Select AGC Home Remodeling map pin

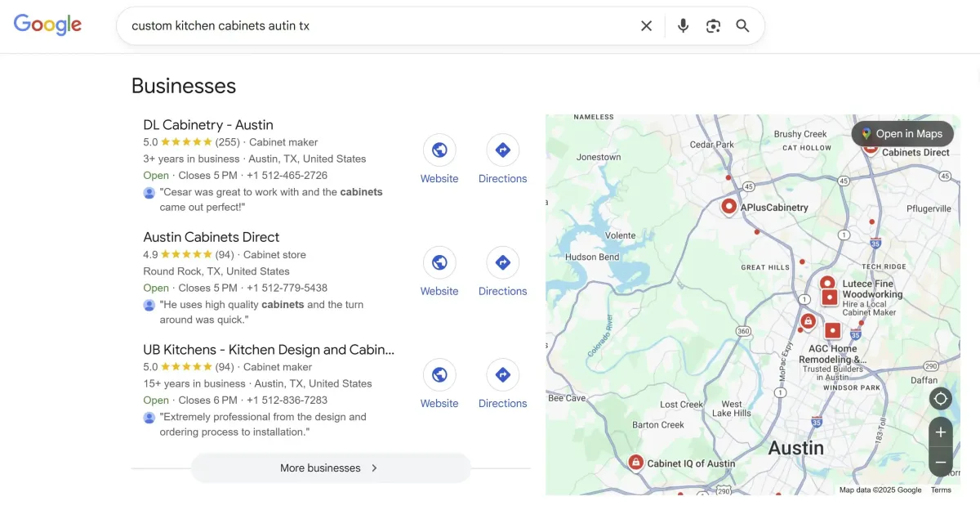click(832, 331)
